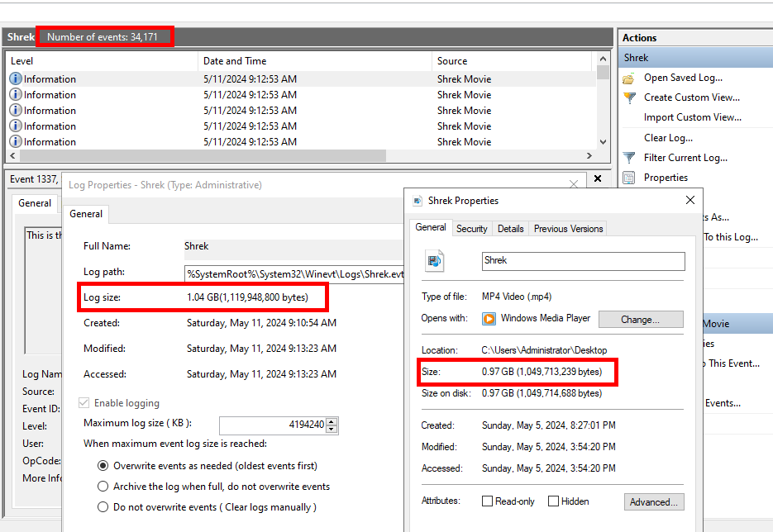This screenshot has height=532, width=773.
Task: Click the Level column header
Action: (102, 61)
